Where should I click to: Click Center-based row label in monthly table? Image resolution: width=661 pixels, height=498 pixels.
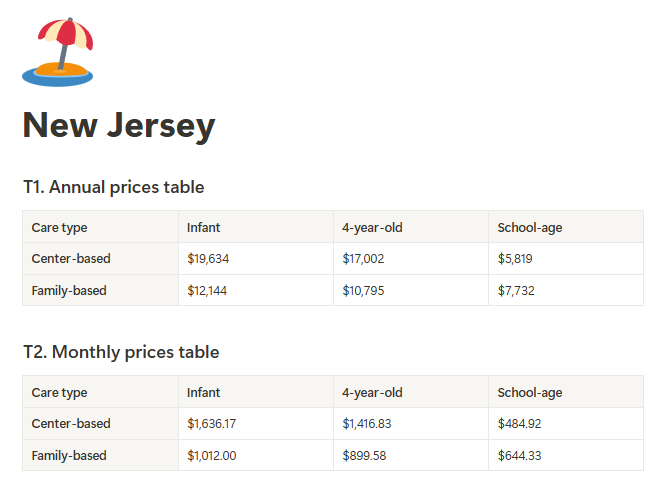[100, 423]
